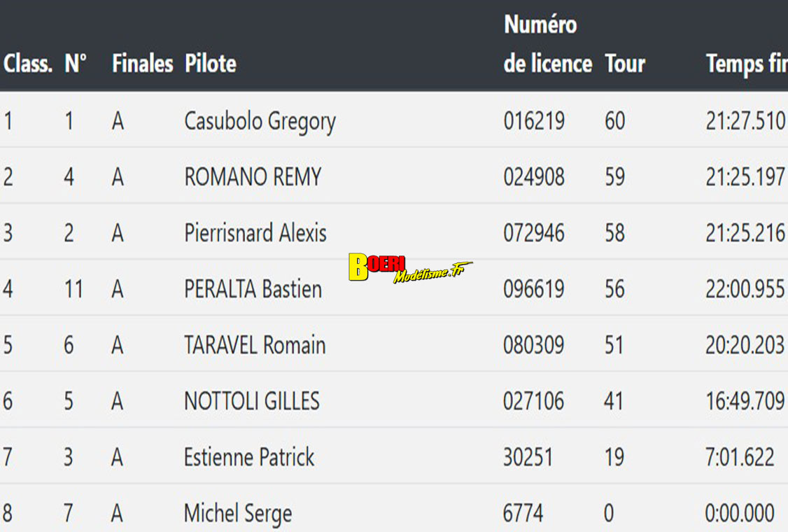Click the N° column header
Screen dimensions: 788x532
(76, 64)
